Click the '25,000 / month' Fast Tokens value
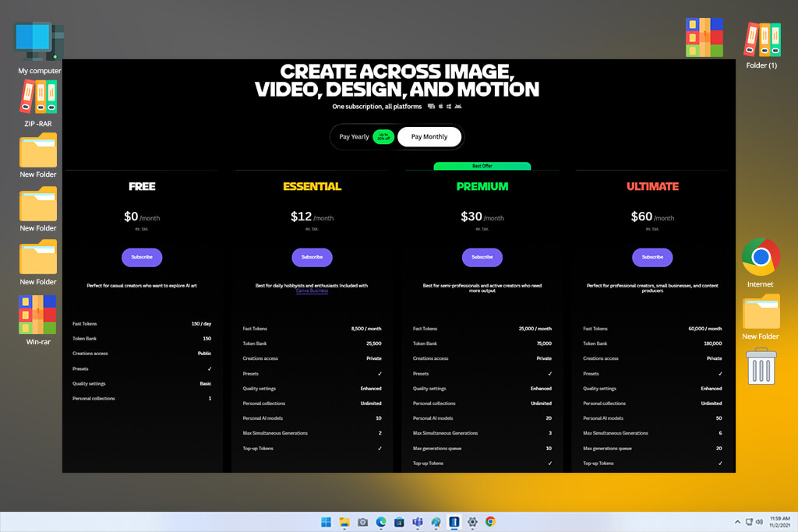The image size is (798, 532). click(535, 329)
